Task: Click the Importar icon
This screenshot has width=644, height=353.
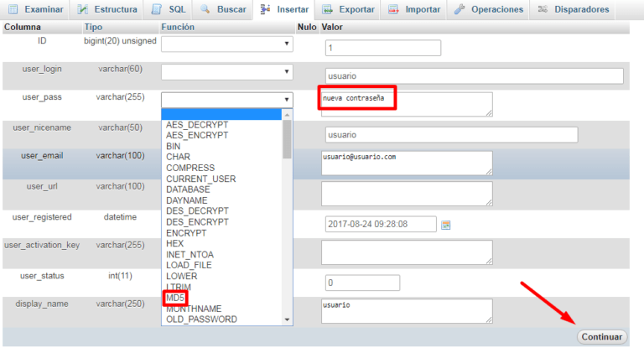Action: point(393,9)
